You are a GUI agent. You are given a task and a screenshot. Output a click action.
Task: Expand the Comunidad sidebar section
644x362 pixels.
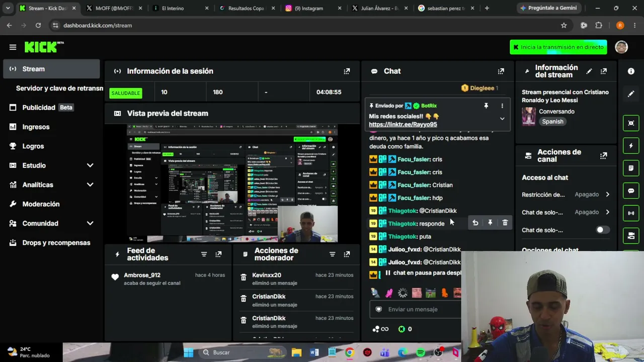click(90, 223)
